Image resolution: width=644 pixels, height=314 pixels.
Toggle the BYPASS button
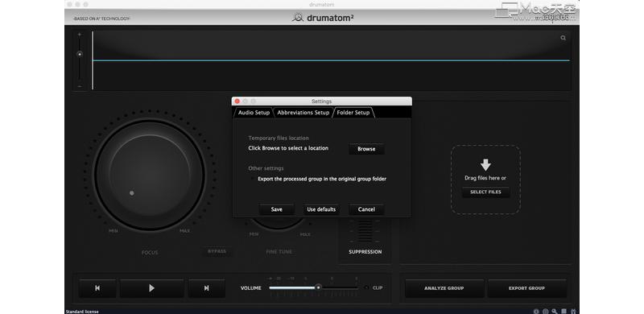click(x=217, y=251)
